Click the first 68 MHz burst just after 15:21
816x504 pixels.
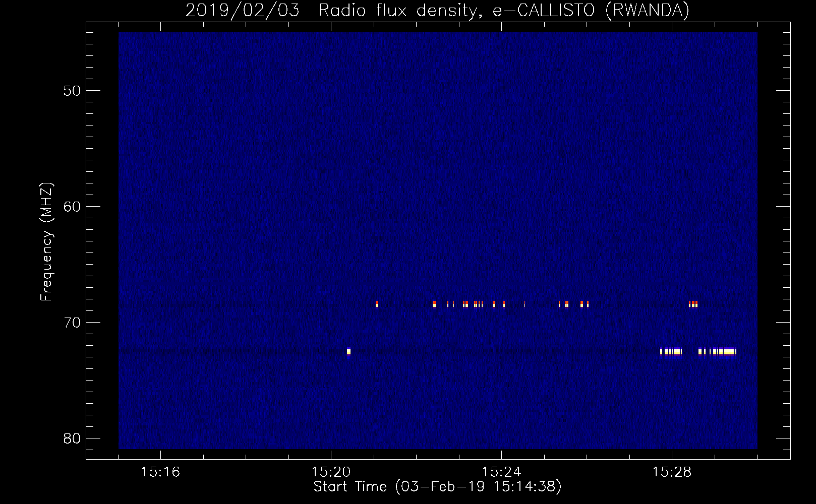point(377,304)
